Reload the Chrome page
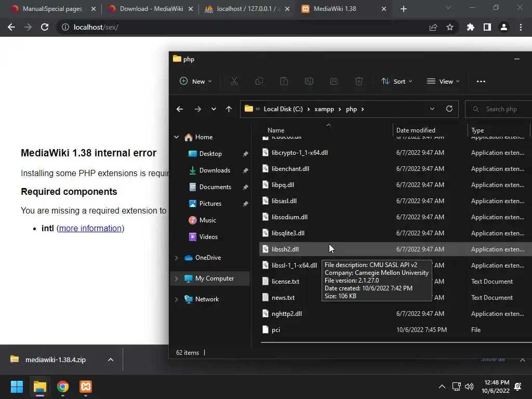Image resolution: width=532 pixels, height=399 pixels. (45, 27)
